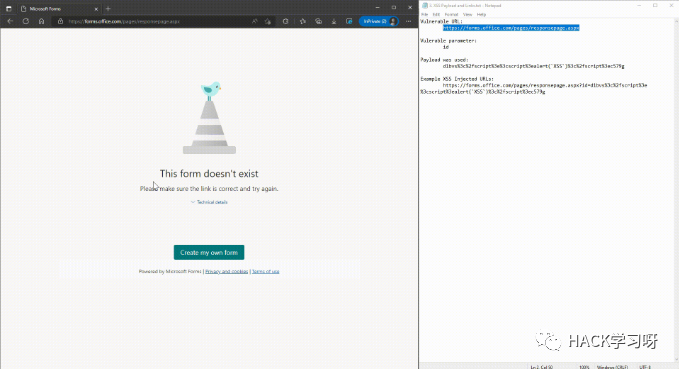Open the browser home page icon
679x370 pixels.
[42, 21]
